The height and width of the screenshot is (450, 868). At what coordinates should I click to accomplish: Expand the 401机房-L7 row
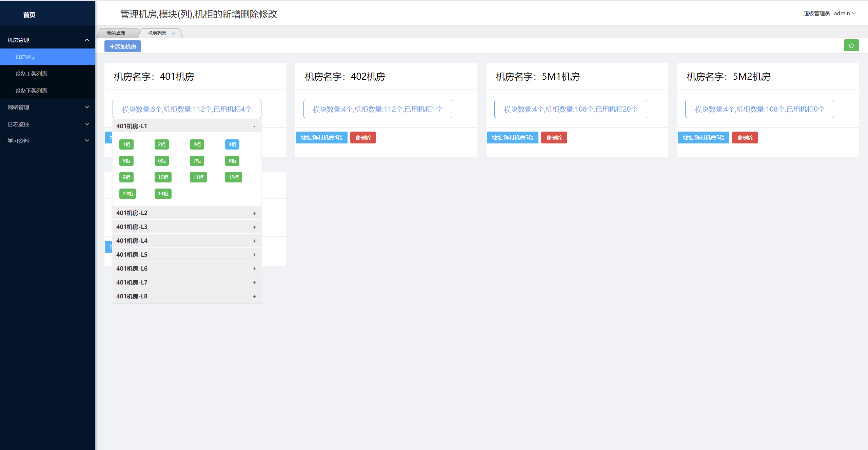pos(187,282)
